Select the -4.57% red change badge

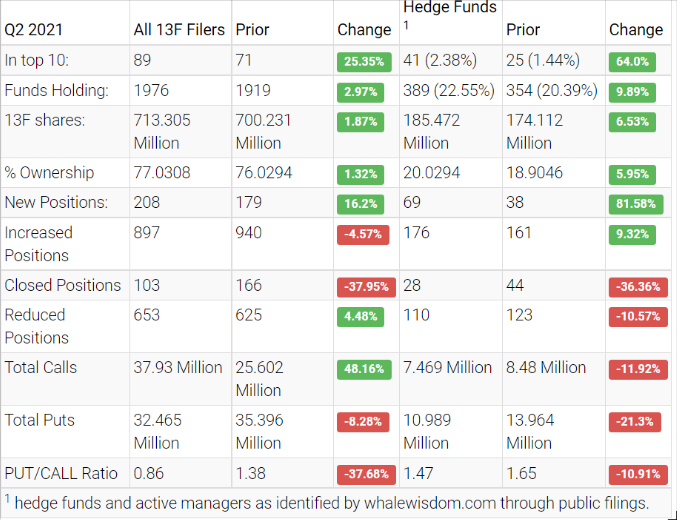pyautogui.click(x=364, y=234)
